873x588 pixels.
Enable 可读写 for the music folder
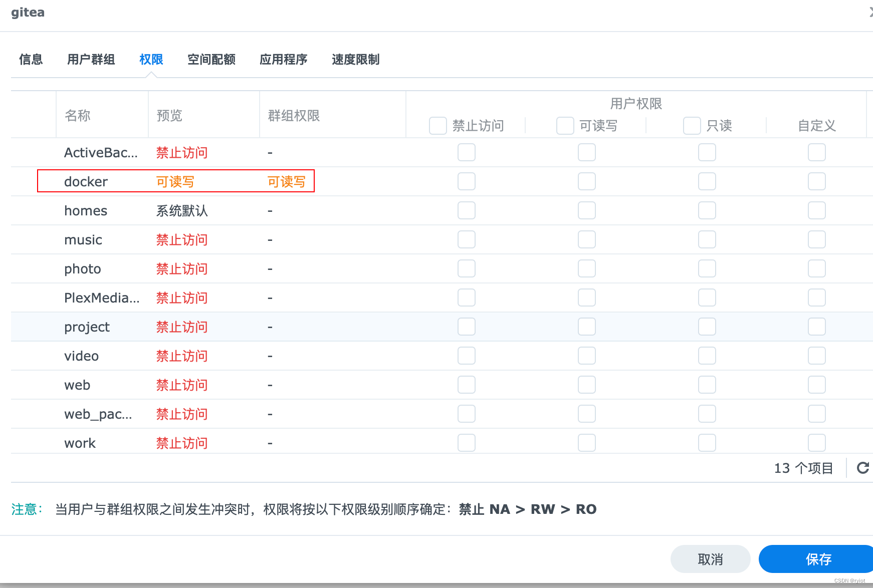(587, 239)
